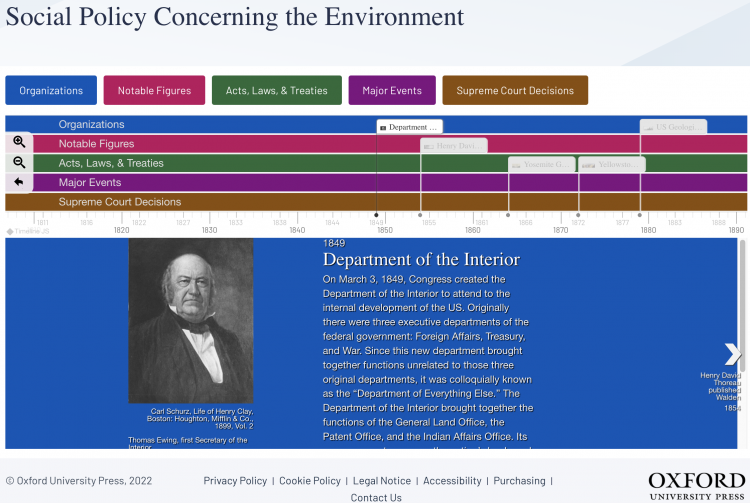
Task: Click the Notable Figures timeline row label
Action: 96,144
